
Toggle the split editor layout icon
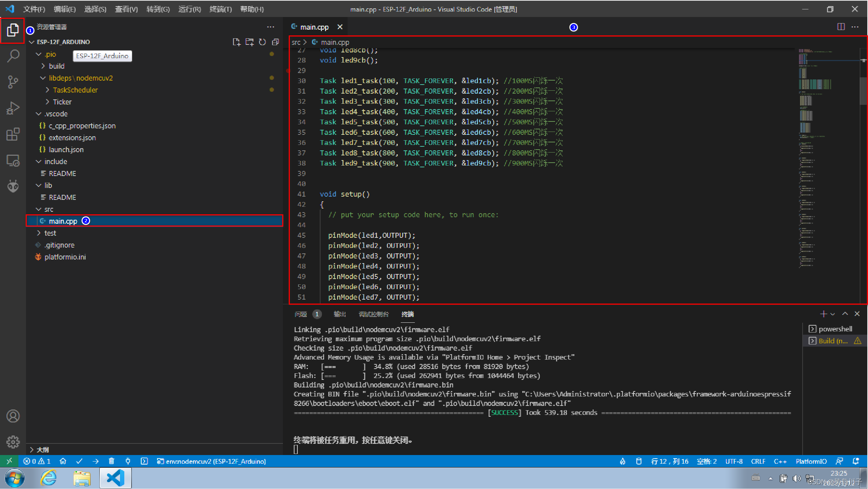point(841,26)
